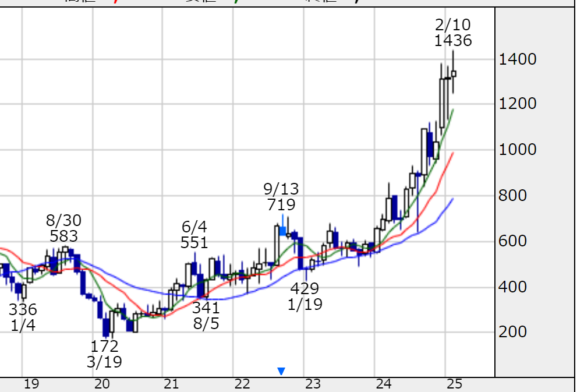584x392 pixels.
Task: Click the 1200 price axis value
Action: coord(517,104)
